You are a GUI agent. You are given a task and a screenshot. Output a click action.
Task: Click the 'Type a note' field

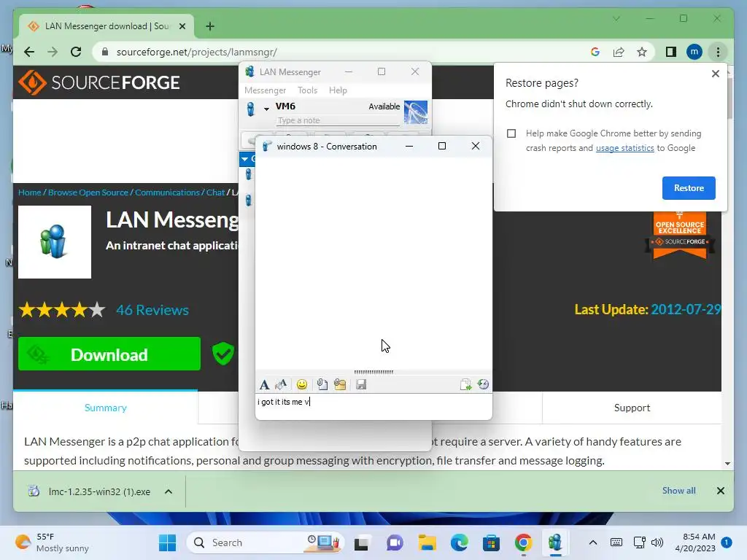337,120
